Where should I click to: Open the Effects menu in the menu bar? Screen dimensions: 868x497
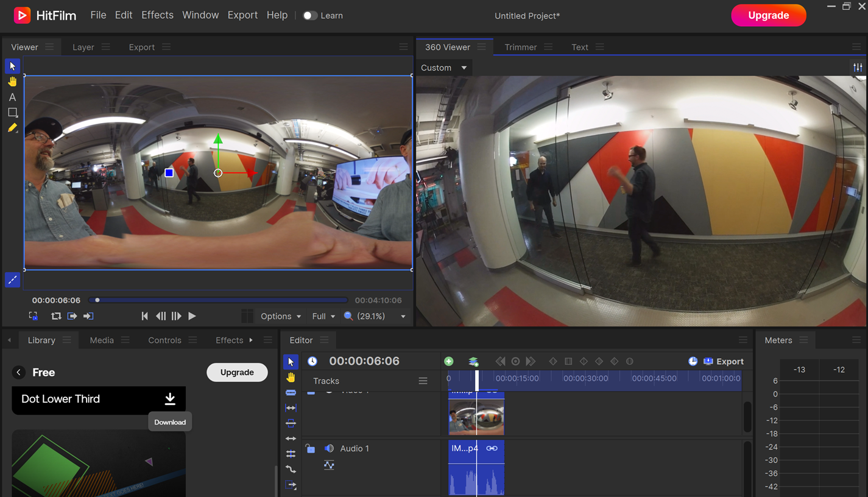coord(157,15)
